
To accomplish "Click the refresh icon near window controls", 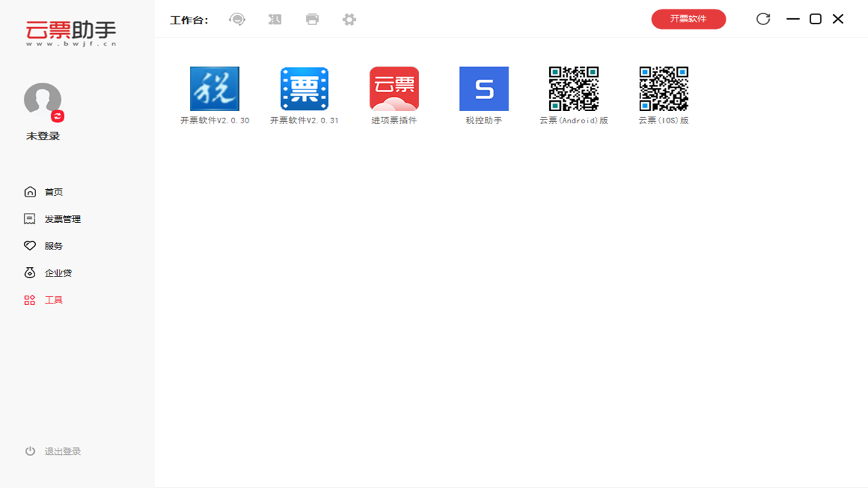I will (x=762, y=19).
